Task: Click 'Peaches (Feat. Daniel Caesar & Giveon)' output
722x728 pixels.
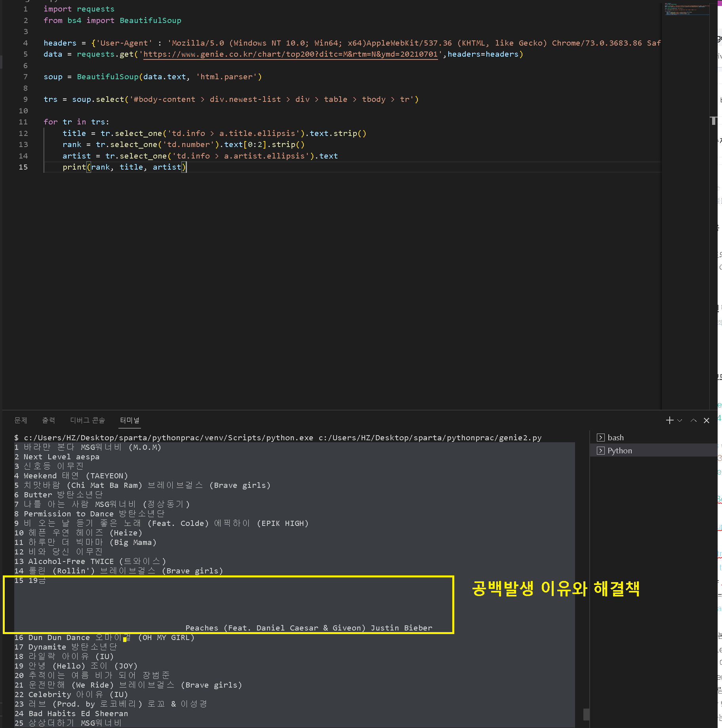Action: pyautogui.click(x=276, y=628)
